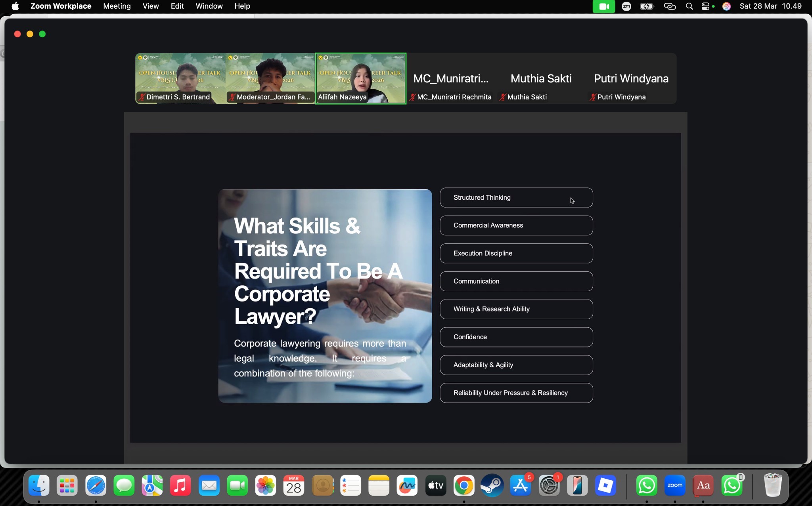Click the Structured Thinking box on slide
Viewport: 812px width, 506px height.
[516, 197]
